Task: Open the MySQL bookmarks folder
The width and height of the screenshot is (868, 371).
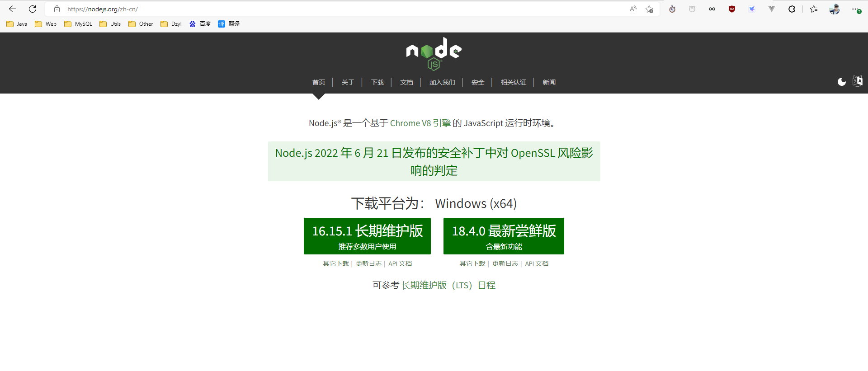Action: pyautogui.click(x=78, y=24)
